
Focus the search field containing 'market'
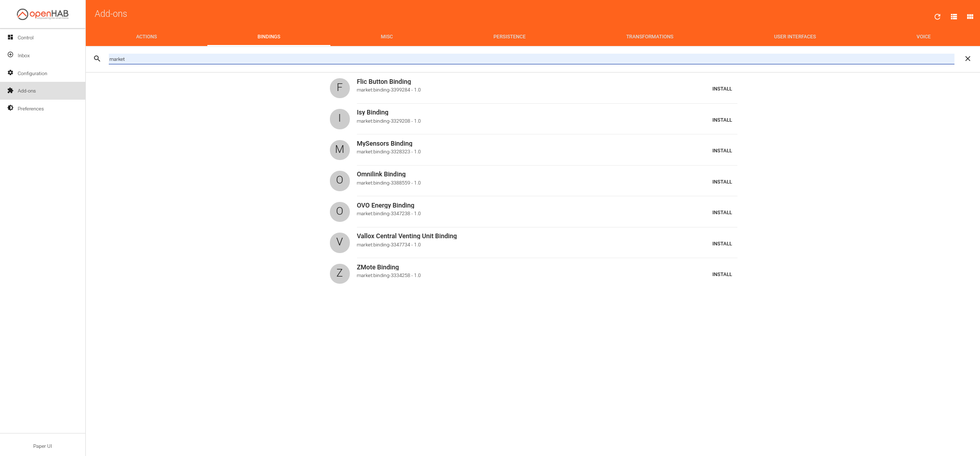click(x=531, y=59)
